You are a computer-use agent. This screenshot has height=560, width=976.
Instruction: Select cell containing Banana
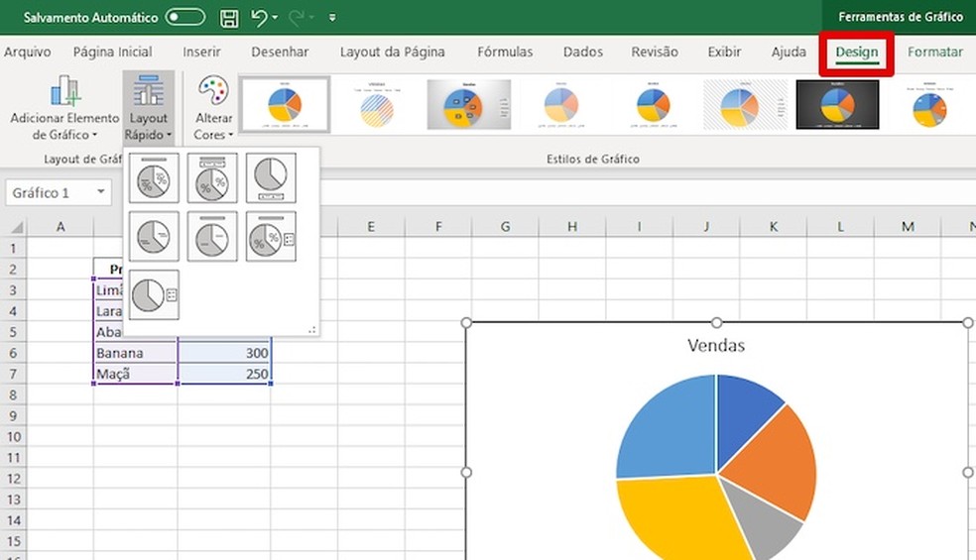[x=136, y=353]
